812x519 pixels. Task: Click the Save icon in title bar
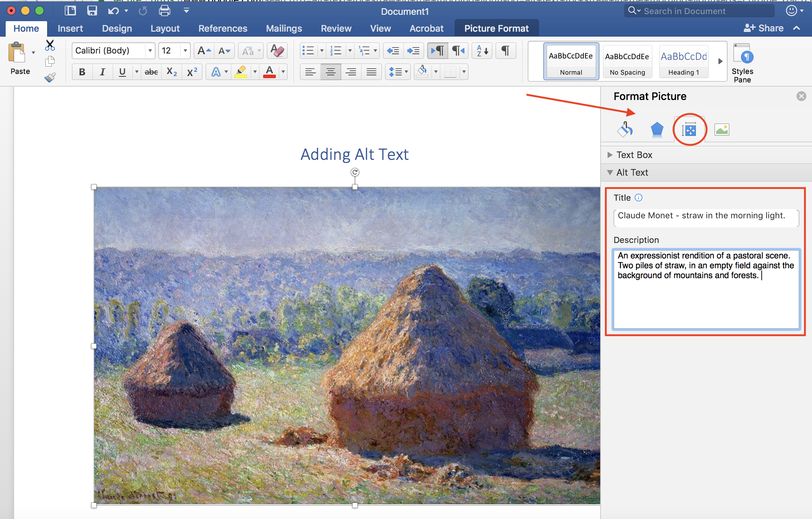tap(92, 11)
